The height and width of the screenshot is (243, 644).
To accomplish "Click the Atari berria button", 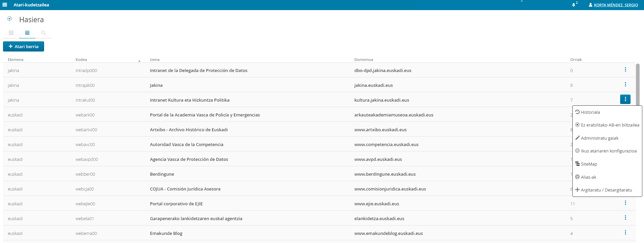I will 24,46.
